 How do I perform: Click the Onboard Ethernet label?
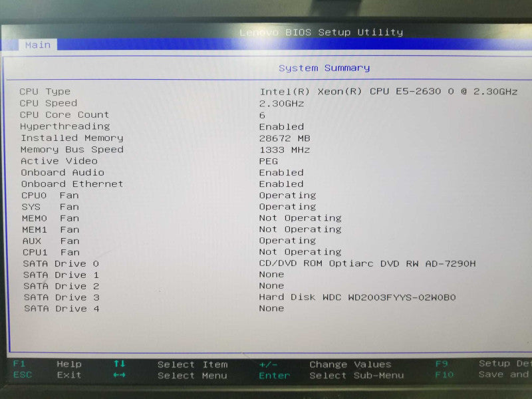coord(72,184)
